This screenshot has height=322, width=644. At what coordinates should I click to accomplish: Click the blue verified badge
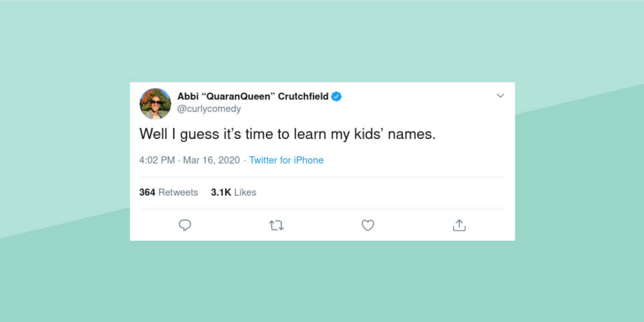pyautogui.click(x=336, y=97)
